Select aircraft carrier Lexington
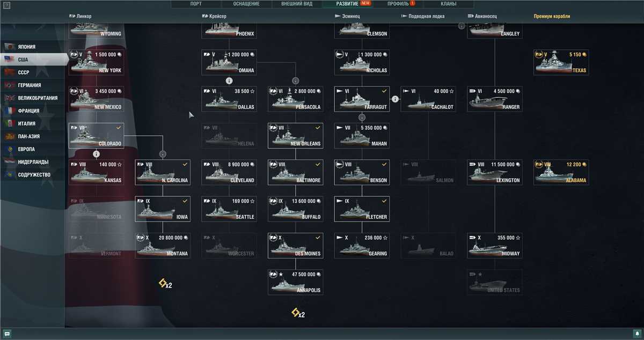Screen dimensions: 644x340 [495, 172]
